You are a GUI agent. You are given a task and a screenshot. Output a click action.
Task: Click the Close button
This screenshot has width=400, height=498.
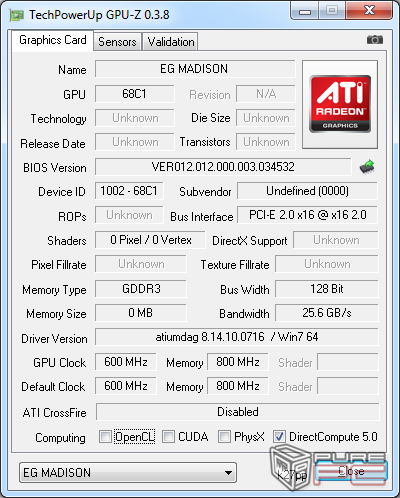click(351, 471)
